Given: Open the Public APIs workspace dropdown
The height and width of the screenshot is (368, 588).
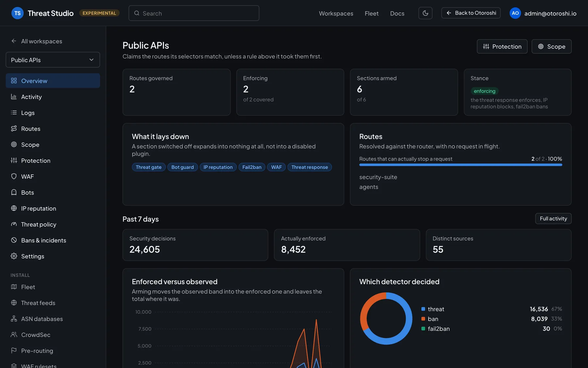Looking at the screenshot, I should click(53, 60).
